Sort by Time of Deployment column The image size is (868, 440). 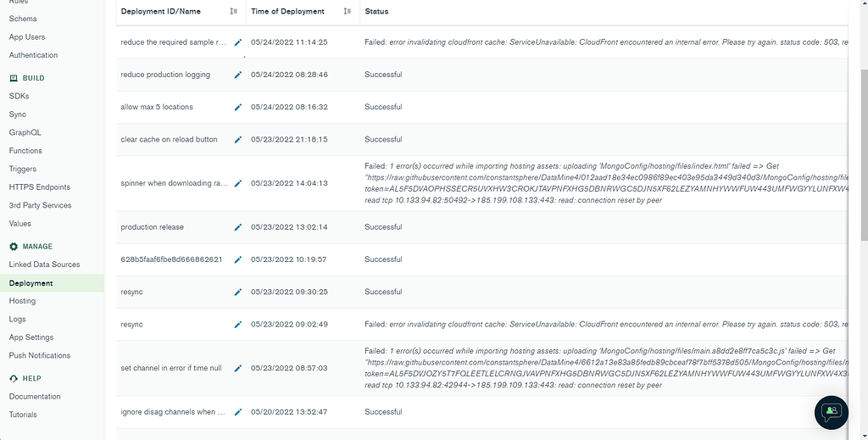(x=347, y=12)
